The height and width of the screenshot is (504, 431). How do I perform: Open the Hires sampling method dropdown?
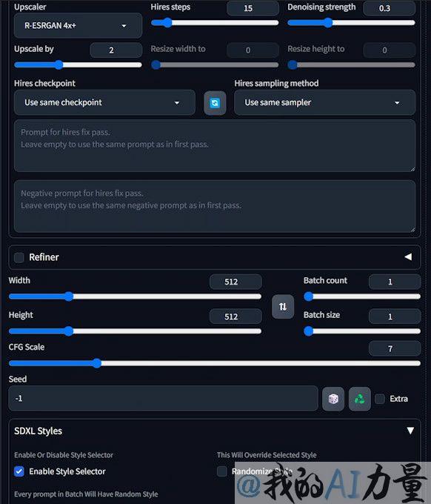324,102
